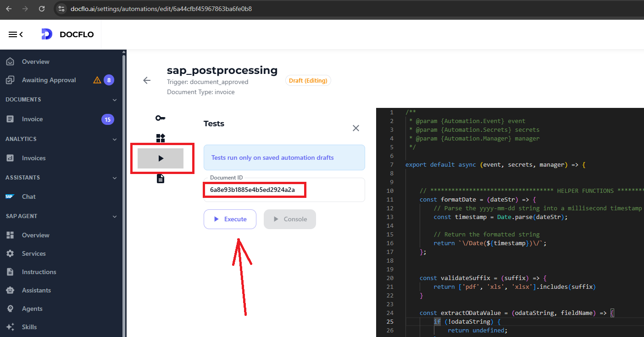Open Invoices under Analytics
Screen dimensions: 644x337
tap(33, 158)
